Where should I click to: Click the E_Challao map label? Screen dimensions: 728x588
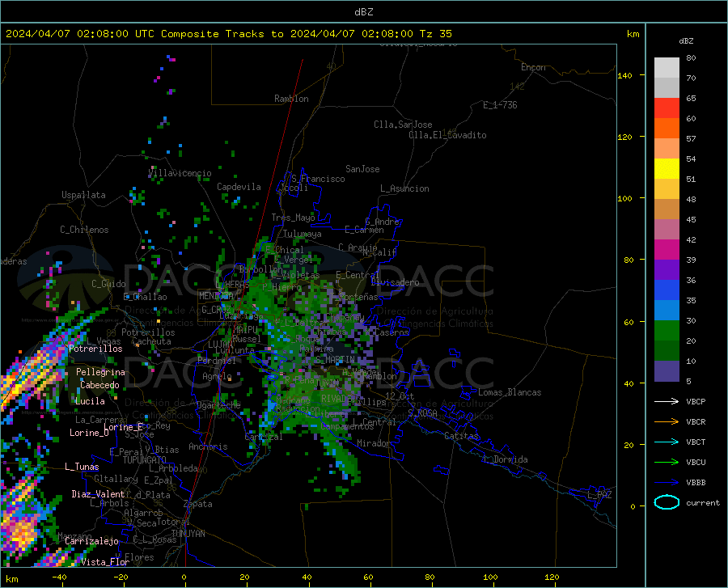tap(145, 297)
